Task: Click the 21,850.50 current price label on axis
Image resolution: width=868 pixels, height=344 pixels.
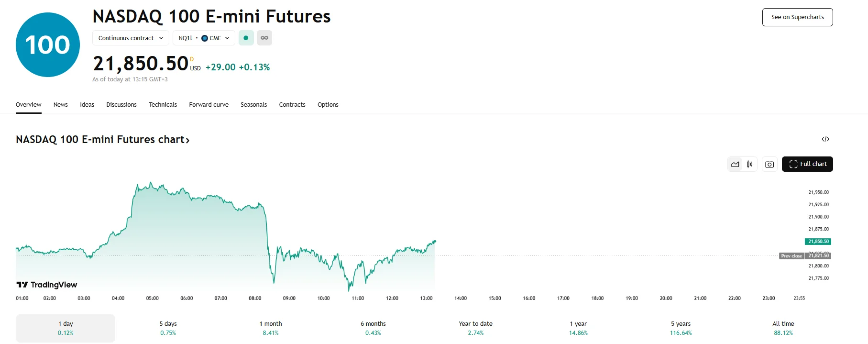Action: point(818,242)
